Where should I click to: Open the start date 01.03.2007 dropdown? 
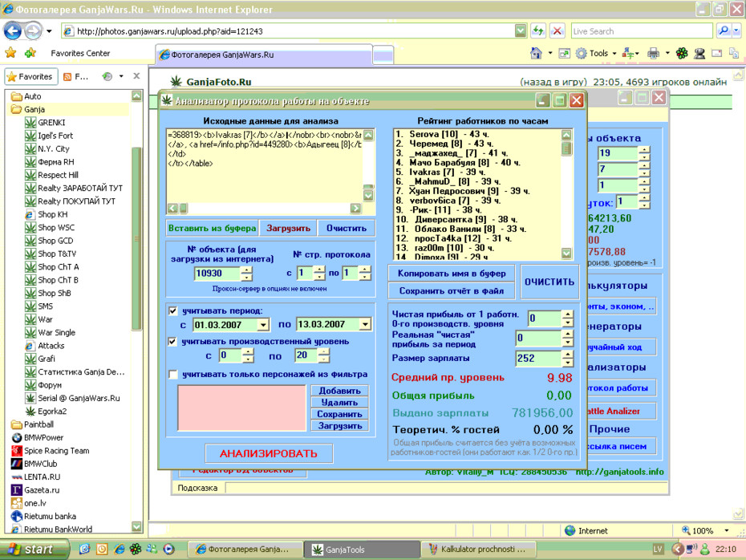(263, 325)
